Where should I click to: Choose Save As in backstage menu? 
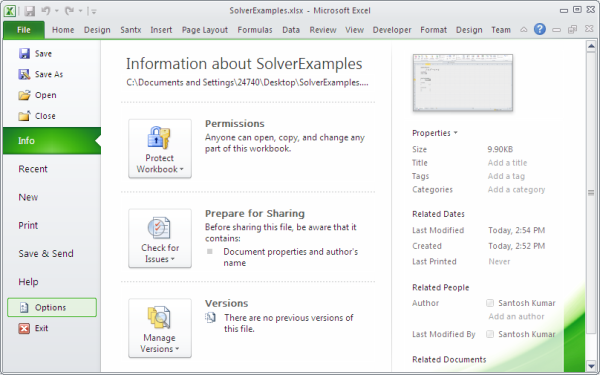[x=41, y=74]
